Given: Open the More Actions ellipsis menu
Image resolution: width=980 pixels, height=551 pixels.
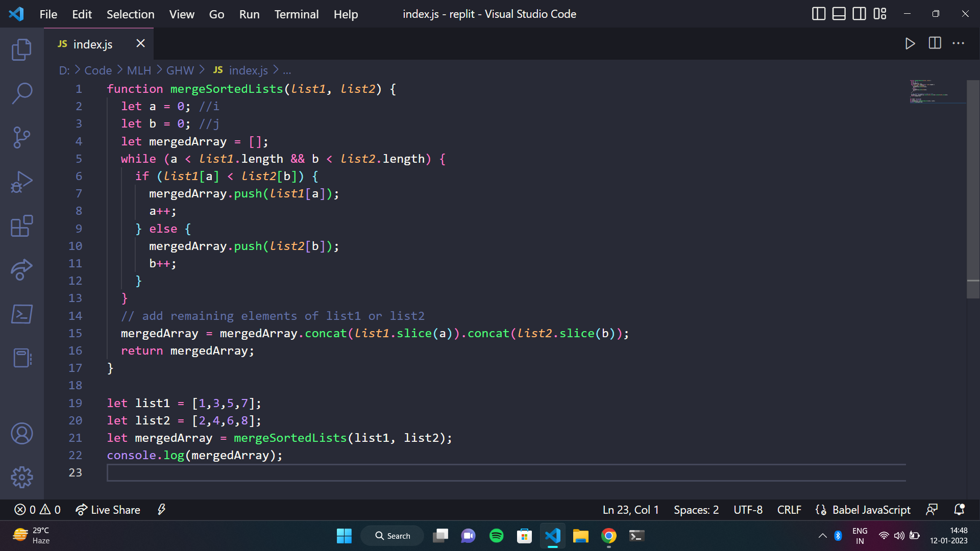Looking at the screenshot, I should [959, 43].
